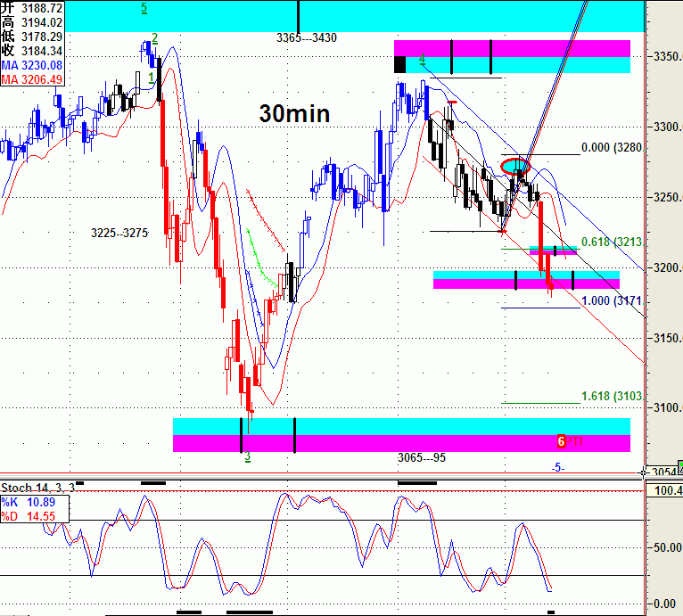Image resolution: width=683 pixels, height=616 pixels.
Task: Click the green wave 5 label at top
Action: pyautogui.click(x=145, y=9)
